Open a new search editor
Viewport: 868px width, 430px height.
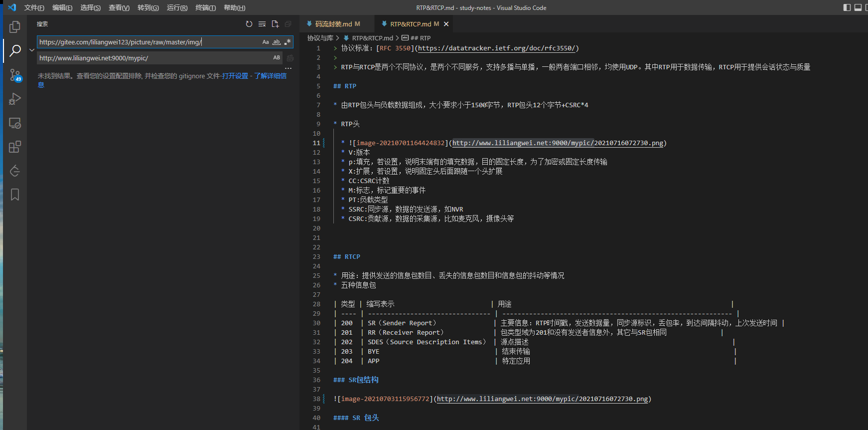[x=275, y=24]
